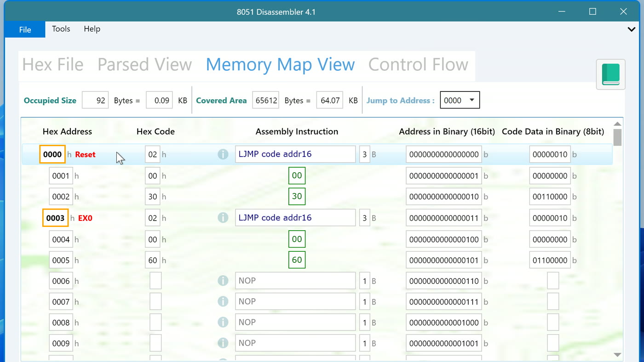
Task: Click info icon for address 0008 row
Action: coord(223,322)
